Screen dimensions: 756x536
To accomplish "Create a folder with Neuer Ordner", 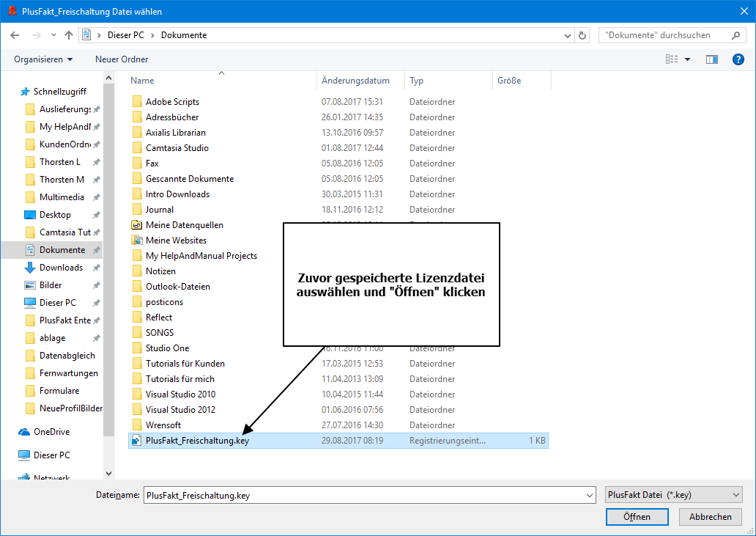I will pos(122,59).
